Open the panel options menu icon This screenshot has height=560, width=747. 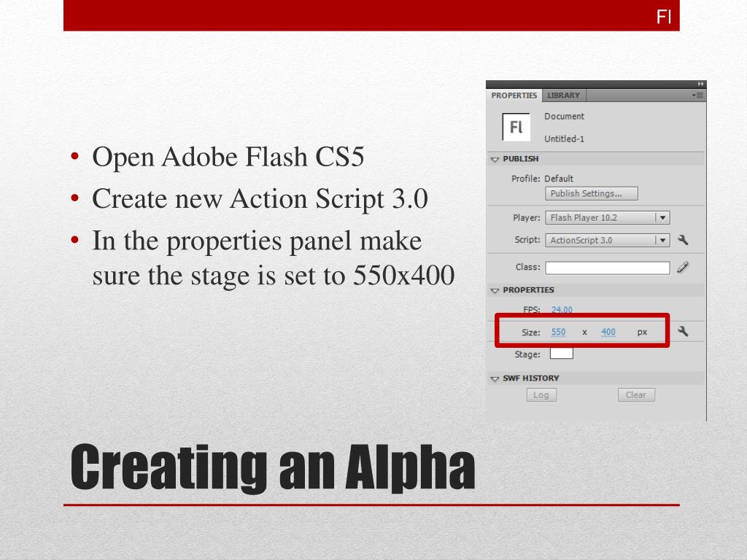tap(698, 96)
